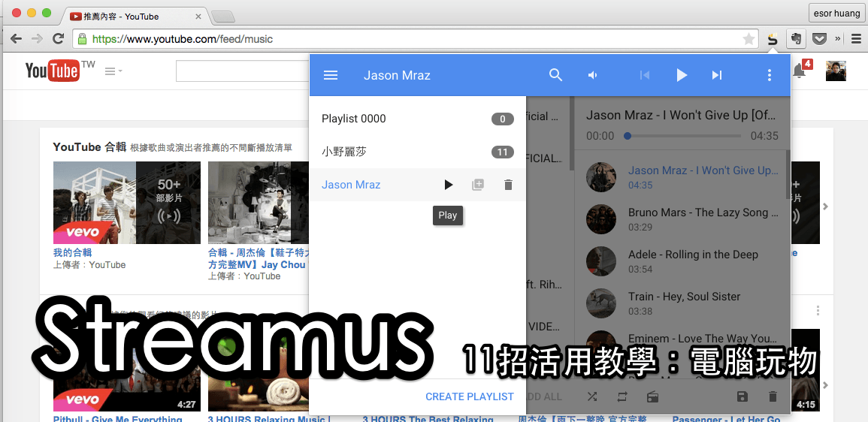Click the Pocket extension icon
The image size is (868, 422).
[x=820, y=39]
